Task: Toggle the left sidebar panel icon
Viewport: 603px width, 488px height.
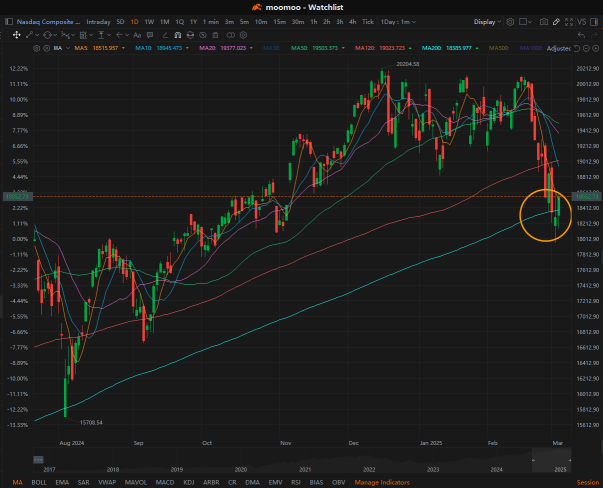Action: [x=9, y=22]
